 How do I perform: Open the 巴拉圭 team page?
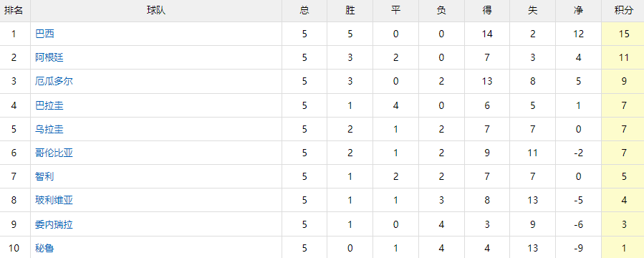pyautogui.click(x=49, y=105)
